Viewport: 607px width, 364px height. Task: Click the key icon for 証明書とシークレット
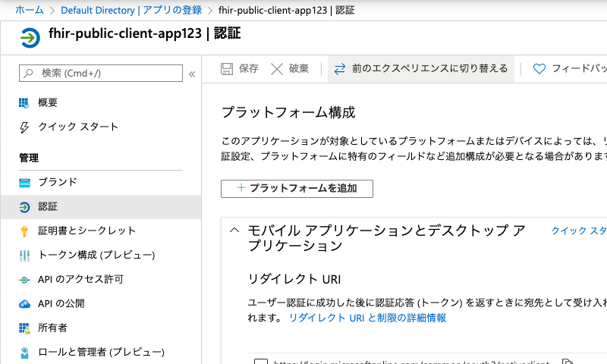click(x=24, y=231)
